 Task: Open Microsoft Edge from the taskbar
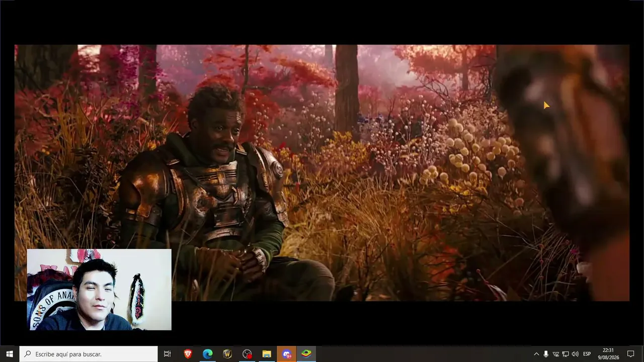point(207,354)
